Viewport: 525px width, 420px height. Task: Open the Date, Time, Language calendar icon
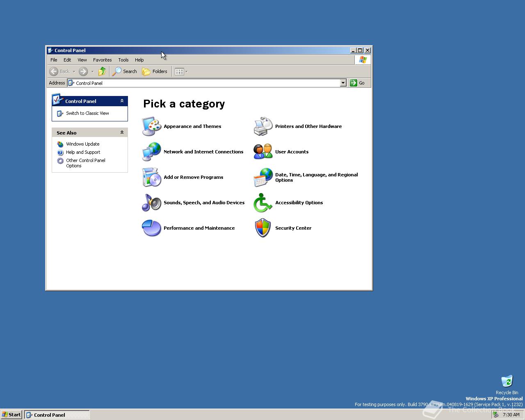tap(263, 177)
